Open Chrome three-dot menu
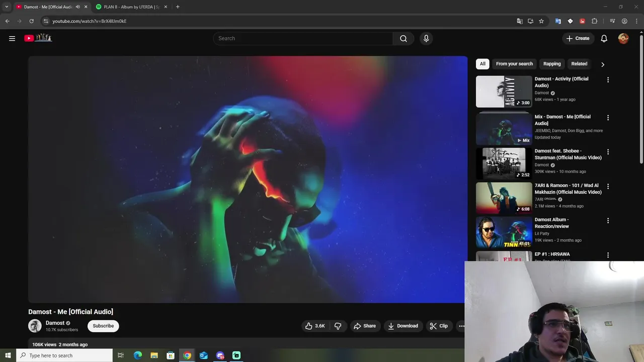This screenshot has height=362, width=644. [x=636, y=21]
